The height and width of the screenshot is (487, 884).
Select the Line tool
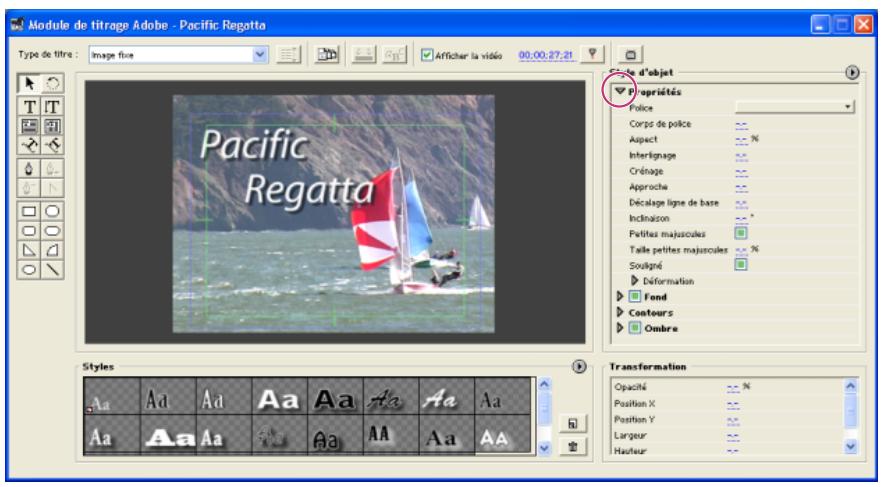pos(52,269)
